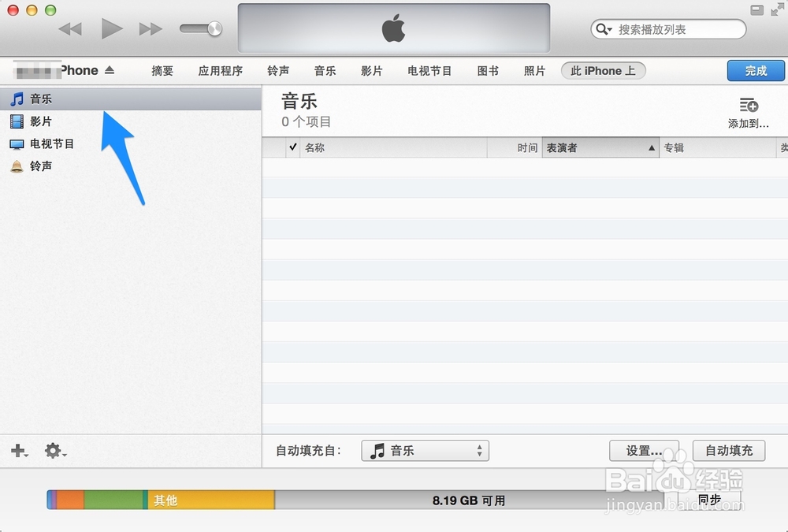Open the 自动填充自 popup menu
Image resolution: width=788 pixels, height=532 pixels.
[x=425, y=451]
